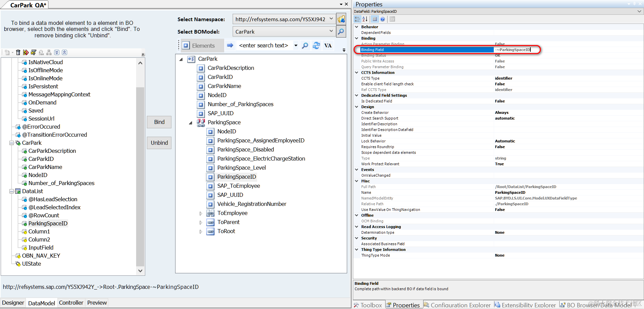
Task: Expand the ToEmployee association node
Action: click(201, 214)
